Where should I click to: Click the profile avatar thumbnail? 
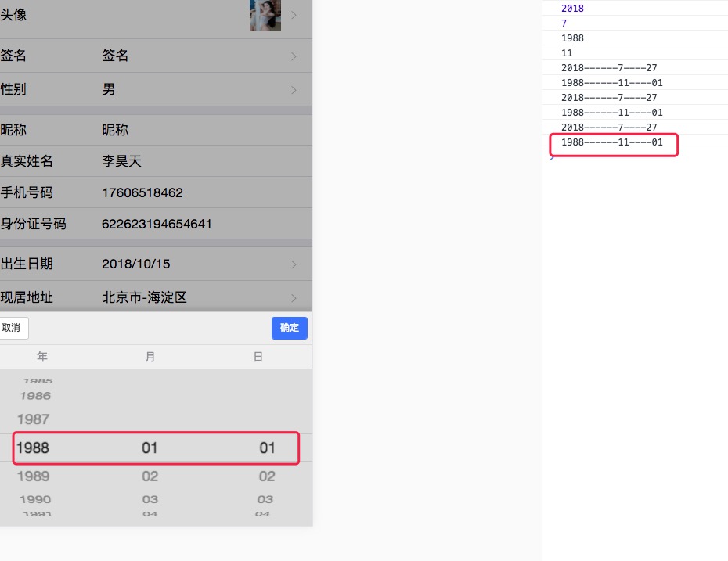click(x=265, y=15)
